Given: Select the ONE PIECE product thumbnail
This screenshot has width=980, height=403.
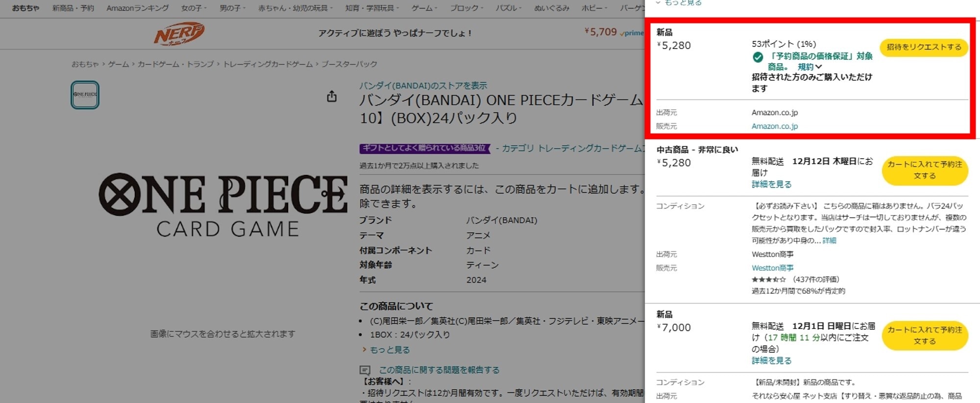Looking at the screenshot, I should 85,95.
